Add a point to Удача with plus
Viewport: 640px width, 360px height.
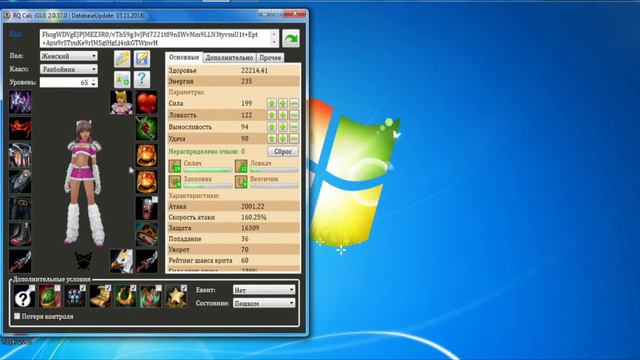click(283, 139)
